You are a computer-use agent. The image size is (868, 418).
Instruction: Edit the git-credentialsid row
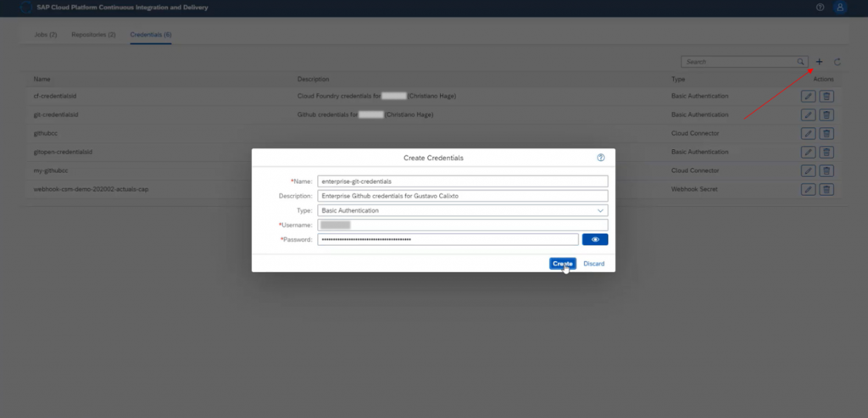(x=808, y=114)
